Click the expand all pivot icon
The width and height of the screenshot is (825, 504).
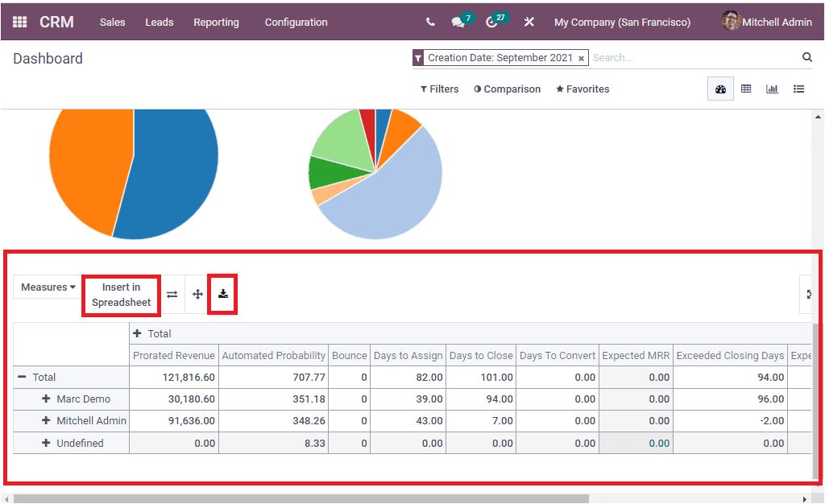[197, 294]
